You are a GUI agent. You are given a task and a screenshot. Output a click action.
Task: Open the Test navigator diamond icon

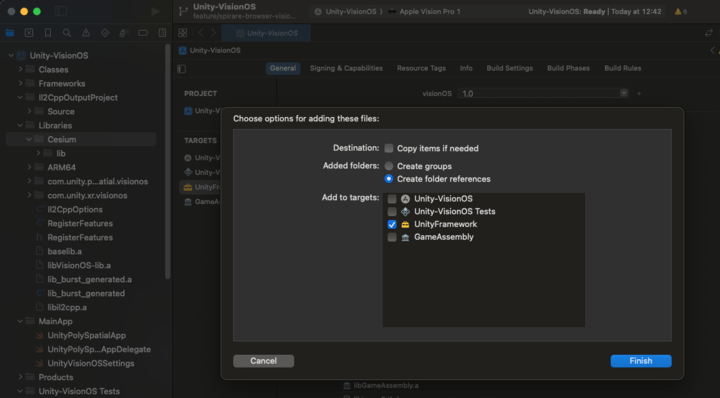pos(105,33)
